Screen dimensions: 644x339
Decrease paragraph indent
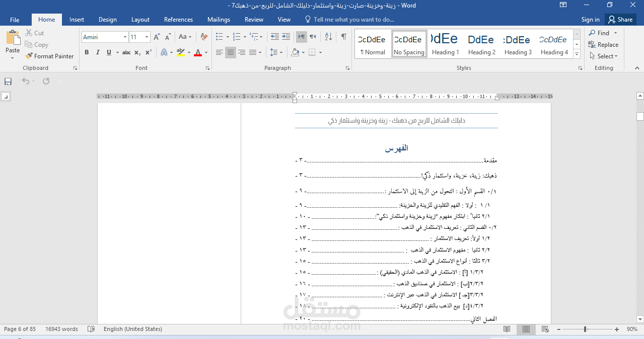tap(274, 37)
